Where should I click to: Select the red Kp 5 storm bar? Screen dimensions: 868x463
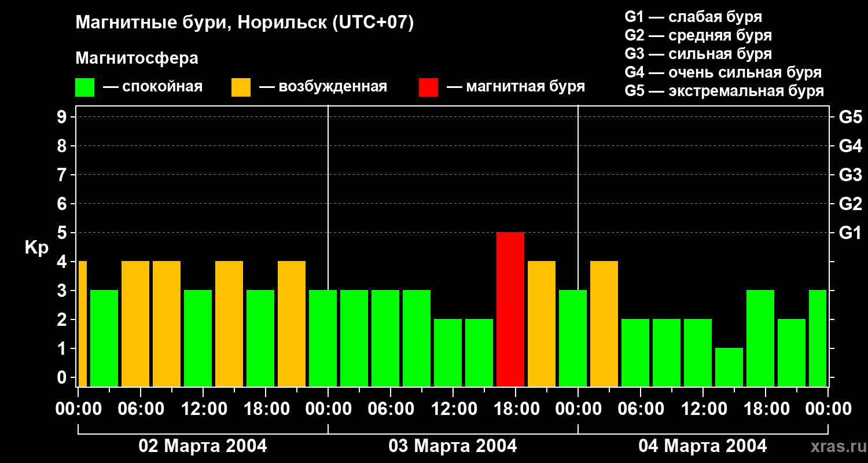[510, 309]
